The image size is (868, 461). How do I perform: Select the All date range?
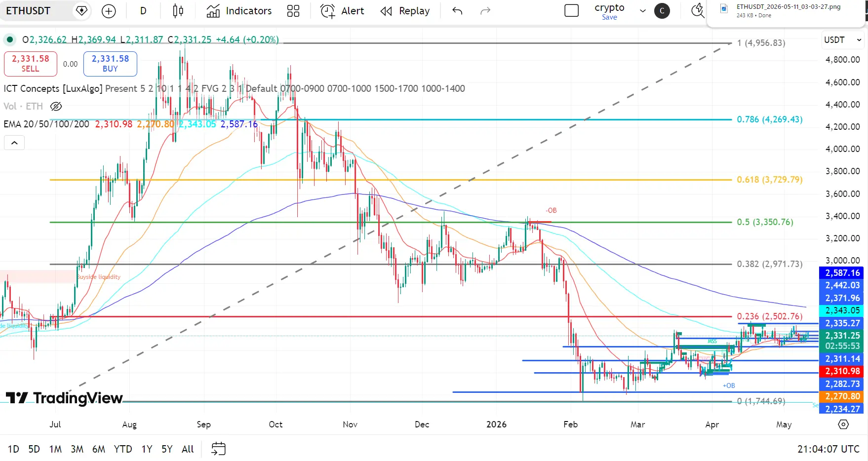click(x=188, y=449)
